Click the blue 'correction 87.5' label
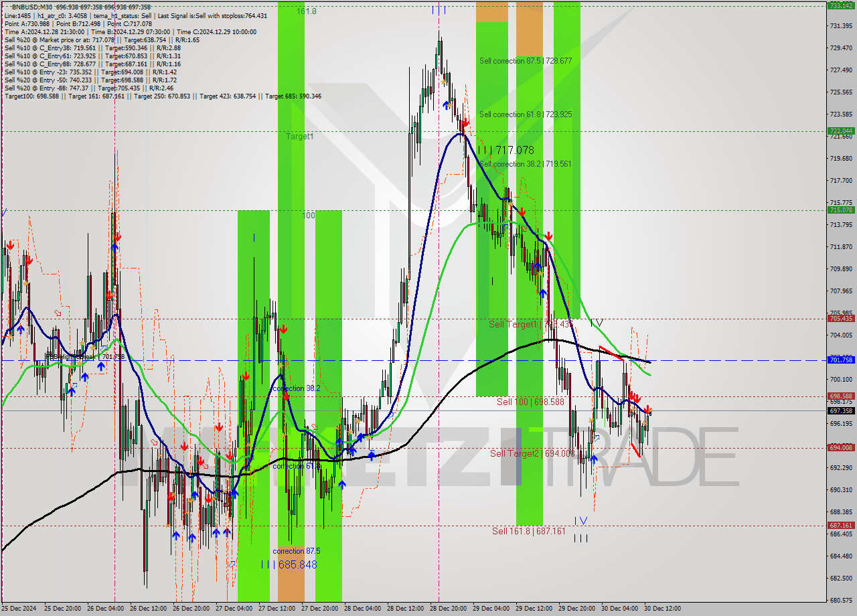857x616 pixels. click(x=297, y=551)
